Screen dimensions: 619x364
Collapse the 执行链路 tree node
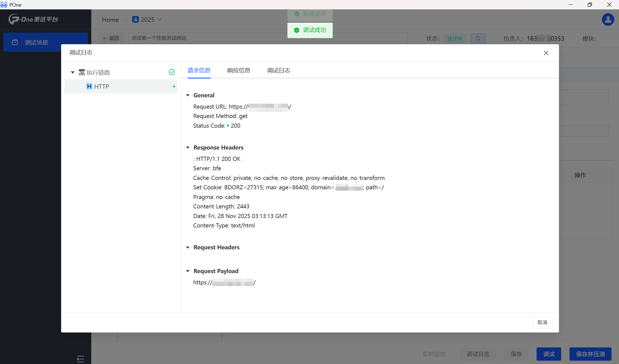point(72,72)
